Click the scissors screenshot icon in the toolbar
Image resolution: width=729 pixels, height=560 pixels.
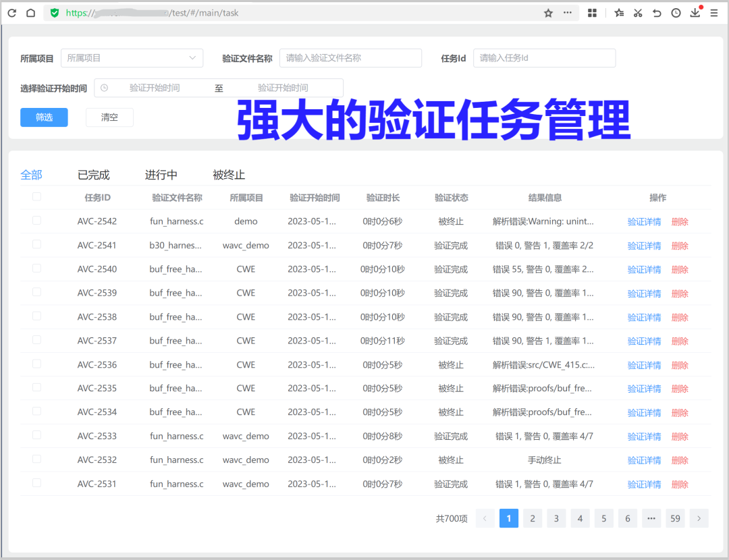[637, 12]
